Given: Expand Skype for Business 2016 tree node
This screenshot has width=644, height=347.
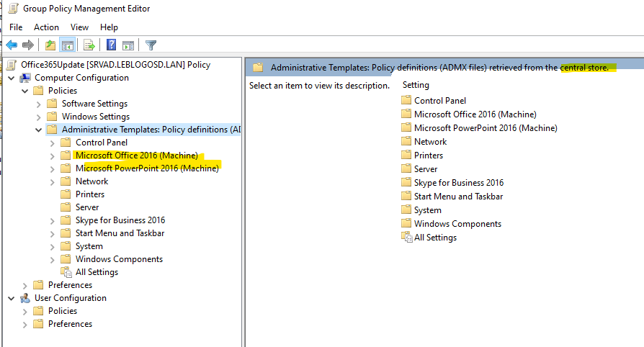Looking at the screenshot, I should point(52,221).
